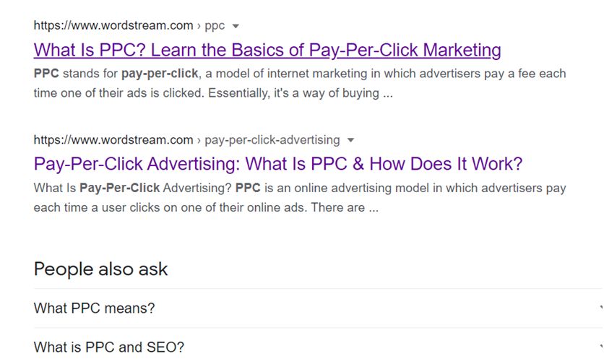Screen dimensions: 604x364
Task: Open the 'What Is PPC? Learn the Basics' result
Action: coord(267,51)
